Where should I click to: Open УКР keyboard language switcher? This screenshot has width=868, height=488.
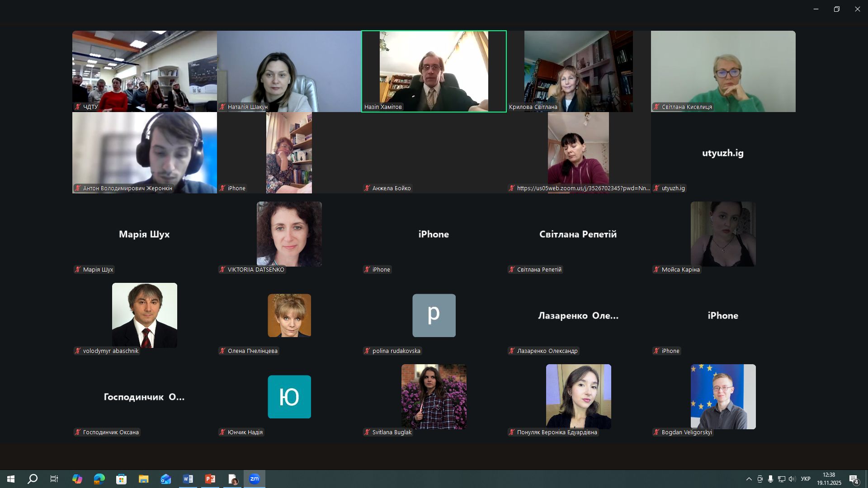pos(806,479)
